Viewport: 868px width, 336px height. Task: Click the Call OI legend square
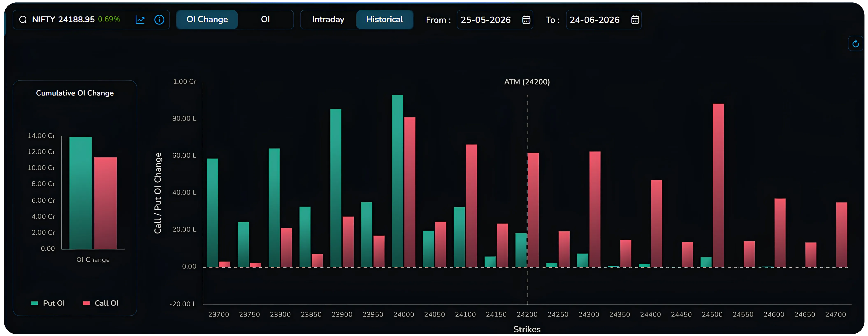86,303
